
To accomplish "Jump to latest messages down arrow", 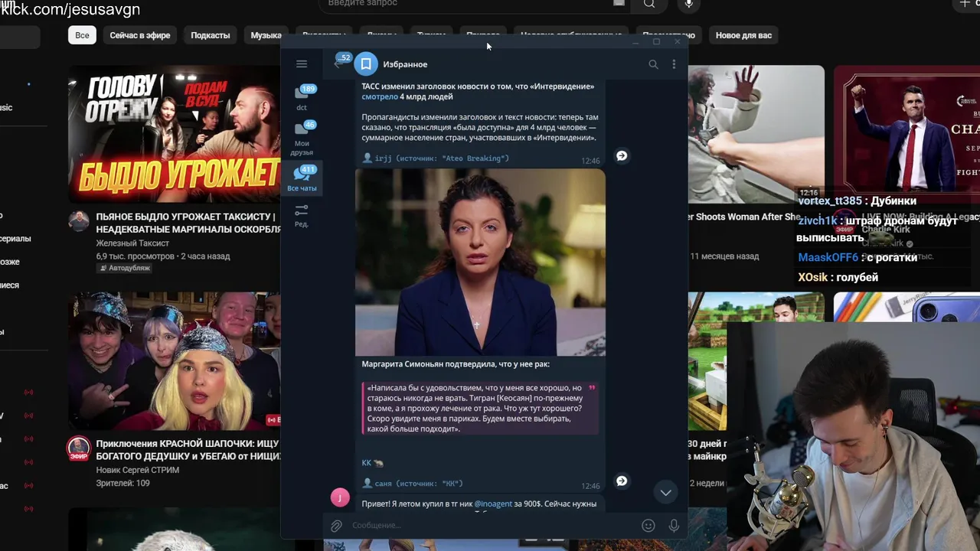I will (665, 493).
